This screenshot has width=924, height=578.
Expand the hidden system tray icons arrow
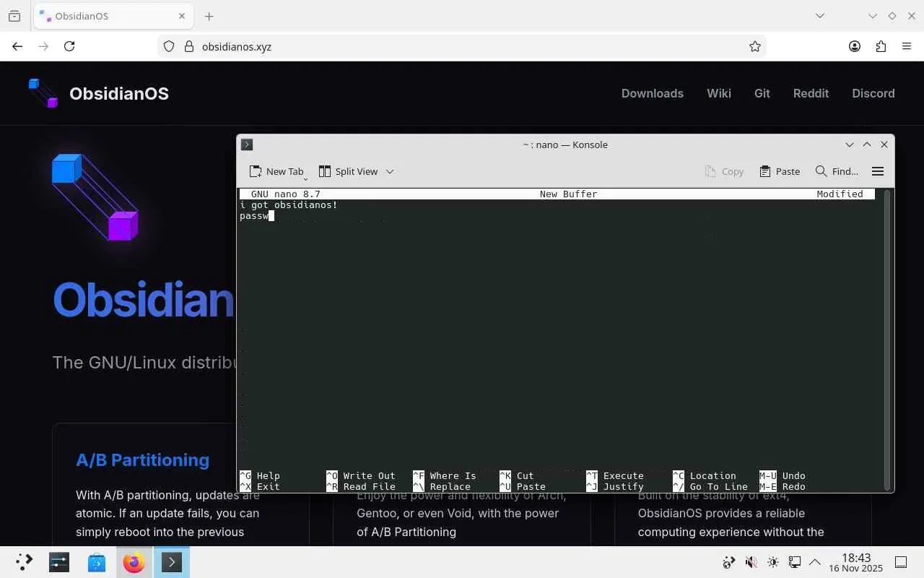[x=816, y=562]
